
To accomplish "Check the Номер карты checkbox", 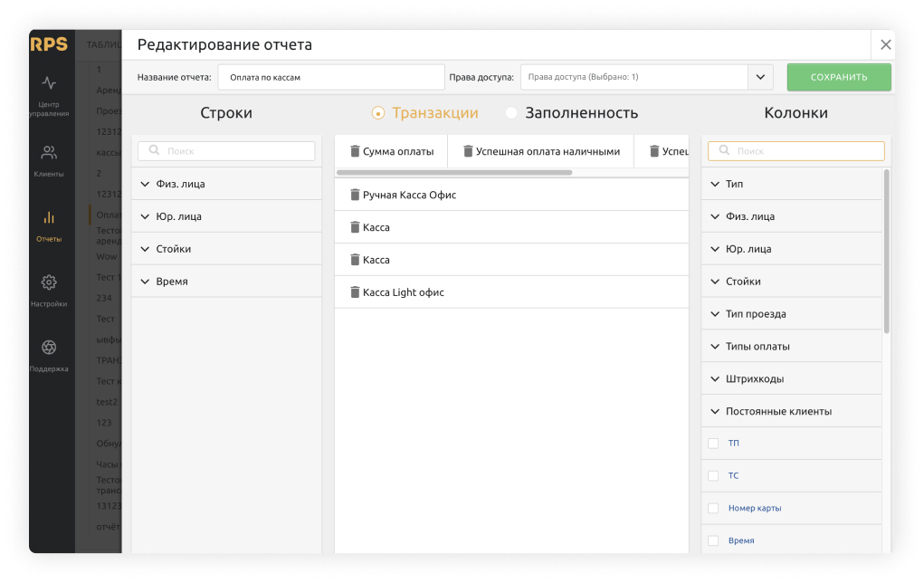I will pyautogui.click(x=713, y=509).
